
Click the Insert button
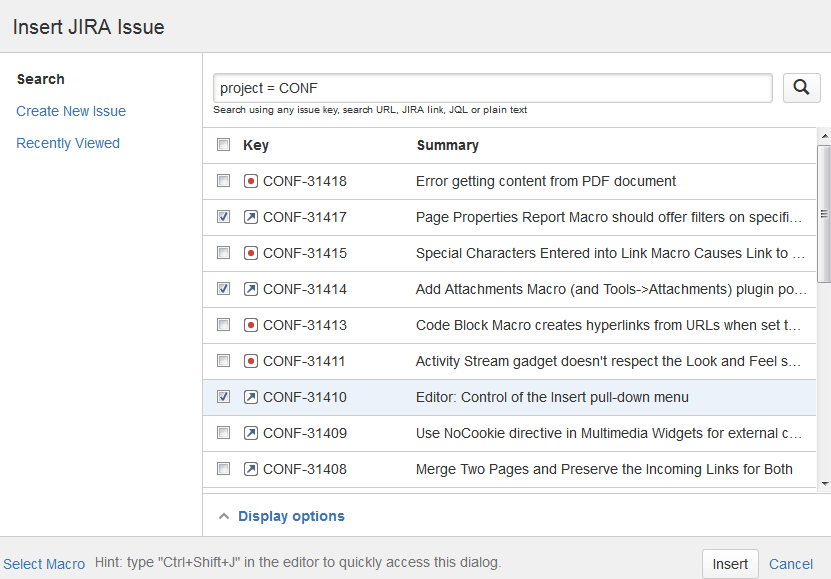(730, 564)
